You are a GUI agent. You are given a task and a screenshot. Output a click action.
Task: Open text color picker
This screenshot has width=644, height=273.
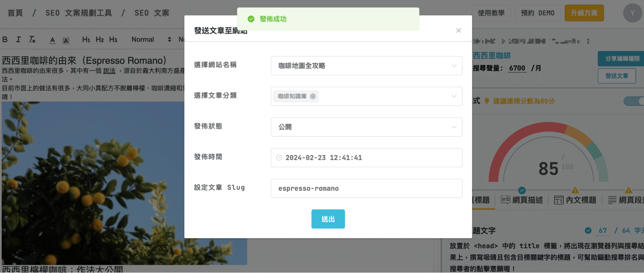tap(53, 40)
